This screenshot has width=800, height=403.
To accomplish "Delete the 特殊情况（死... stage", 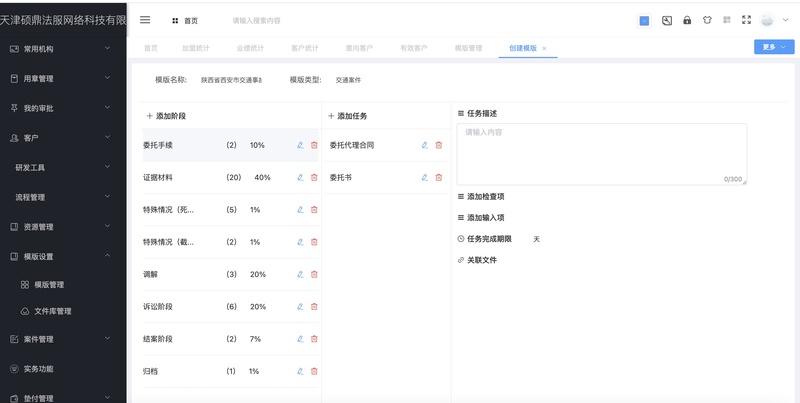I will tap(314, 210).
